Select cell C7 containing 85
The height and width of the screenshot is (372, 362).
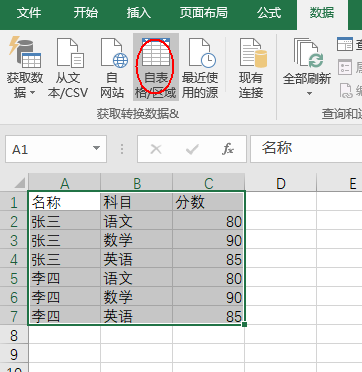point(209,315)
